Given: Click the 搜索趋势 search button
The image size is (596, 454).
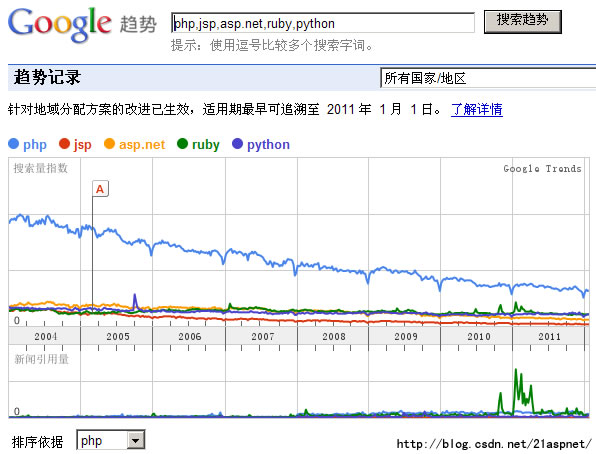Looking at the screenshot, I should click(x=523, y=22).
